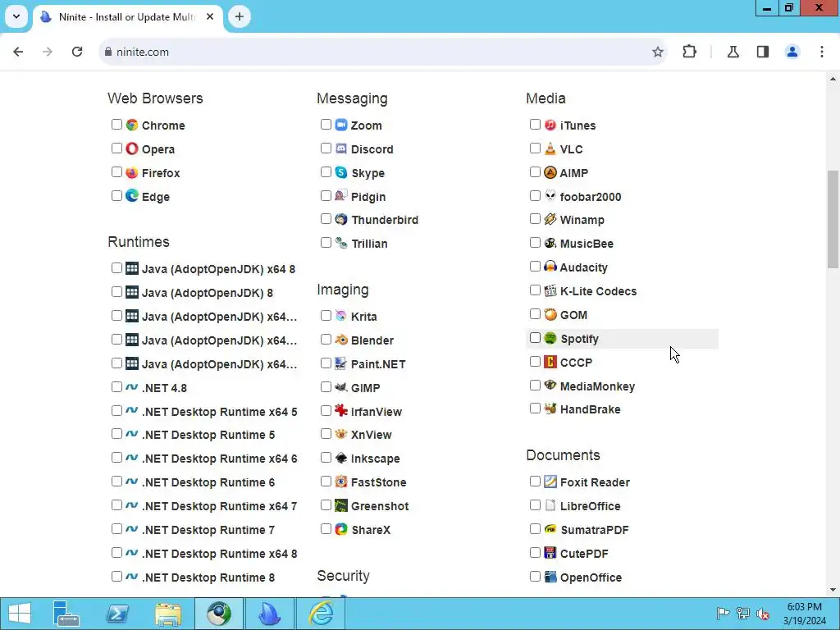Image resolution: width=840 pixels, height=630 pixels.
Task: Open Chrome Labs flask icon
Action: pyautogui.click(x=733, y=52)
